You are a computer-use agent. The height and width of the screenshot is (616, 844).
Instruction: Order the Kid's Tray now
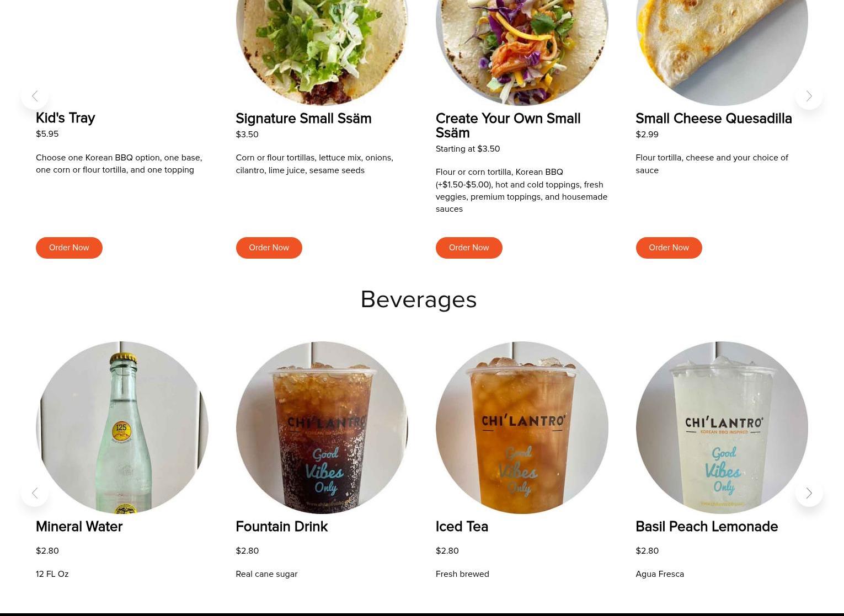pos(69,248)
